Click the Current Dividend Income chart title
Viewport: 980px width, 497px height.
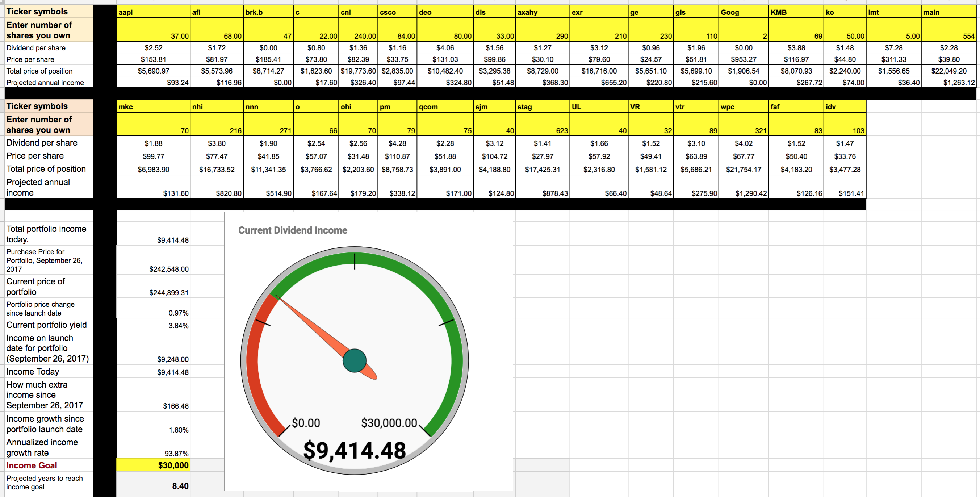click(293, 230)
